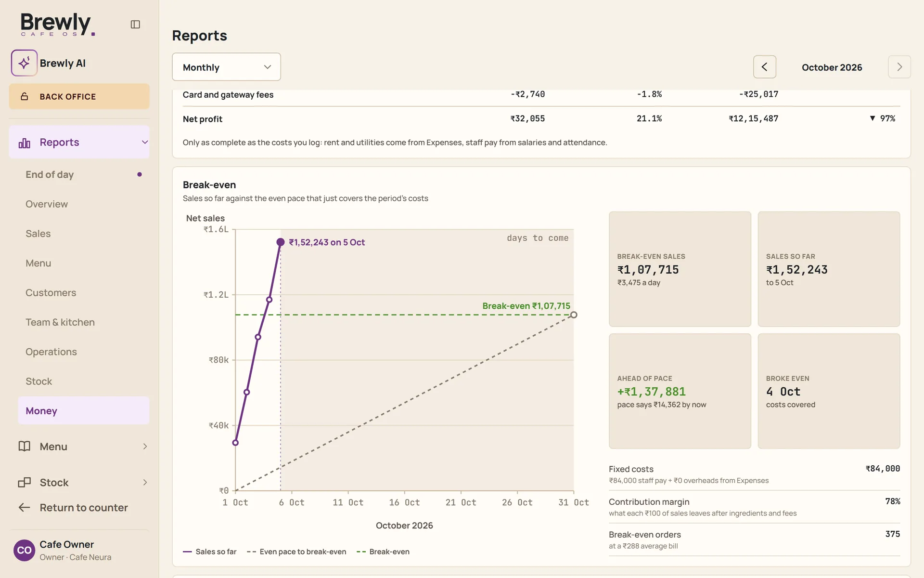Click the 1 Oct chart data point
This screenshot has width=924, height=578.
[x=235, y=443]
